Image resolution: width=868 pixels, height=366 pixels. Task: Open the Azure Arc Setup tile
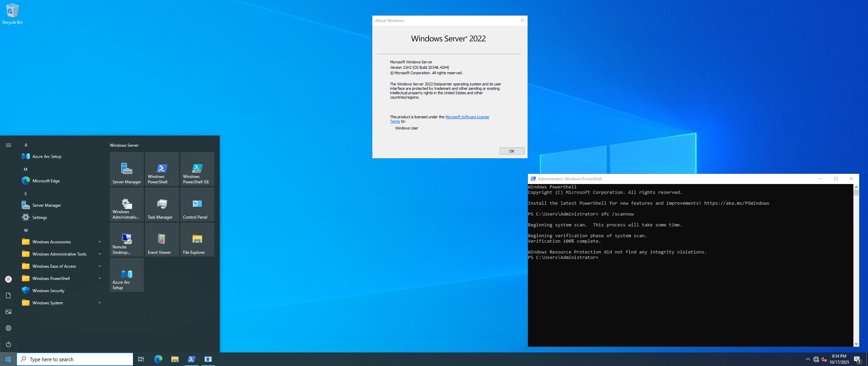pyautogui.click(x=126, y=275)
